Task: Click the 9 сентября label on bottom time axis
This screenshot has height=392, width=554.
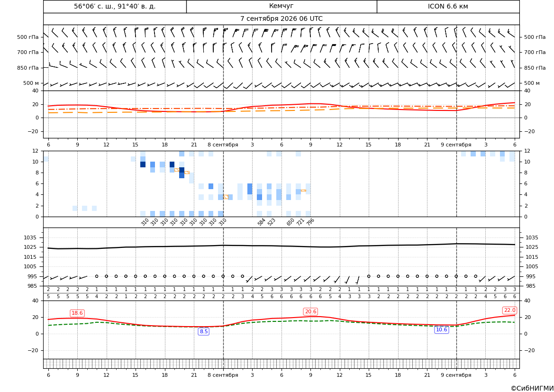Action: pyautogui.click(x=456, y=375)
